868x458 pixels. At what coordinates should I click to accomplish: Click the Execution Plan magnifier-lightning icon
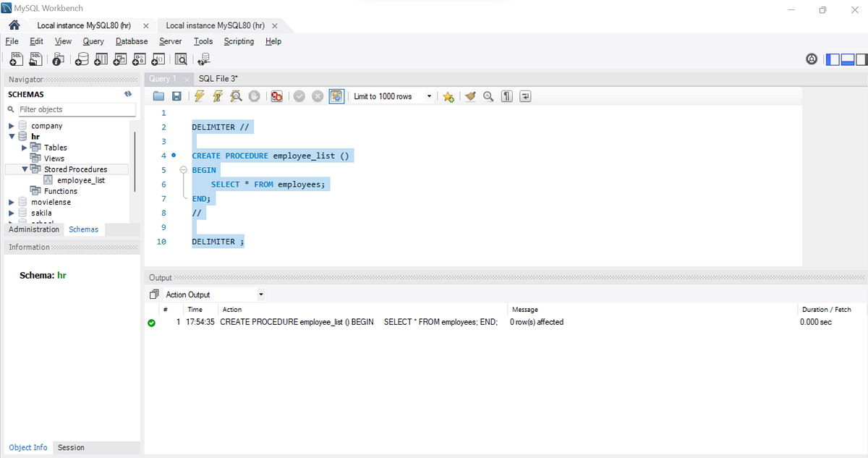coord(234,96)
